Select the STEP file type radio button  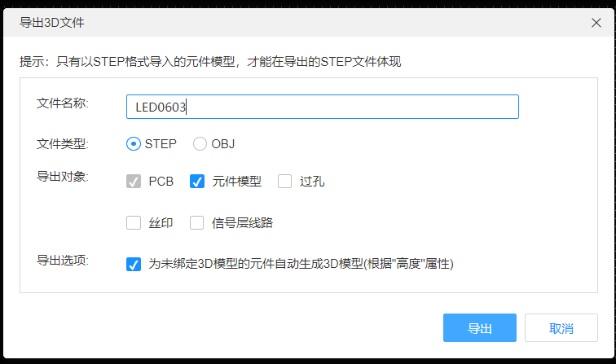[x=134, y=144]
